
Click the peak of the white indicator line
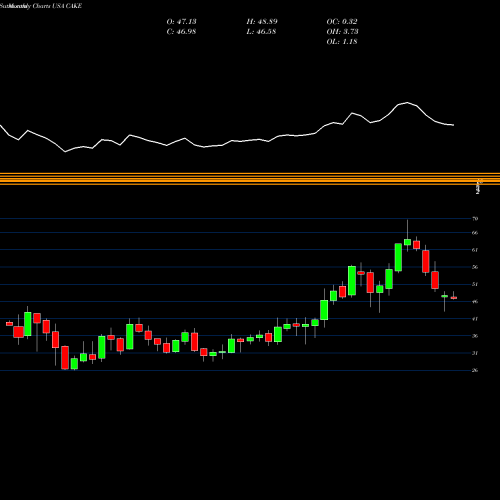[407, 103]
